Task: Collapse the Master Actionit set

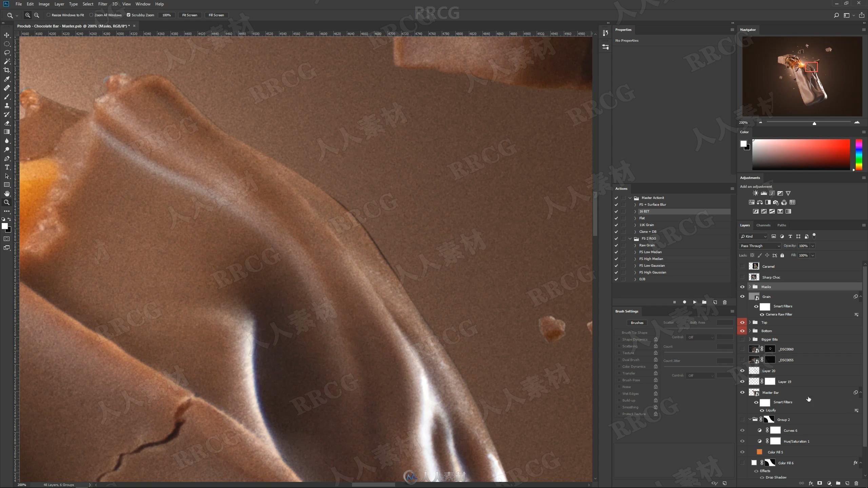Action: click(x=630, y=198)
